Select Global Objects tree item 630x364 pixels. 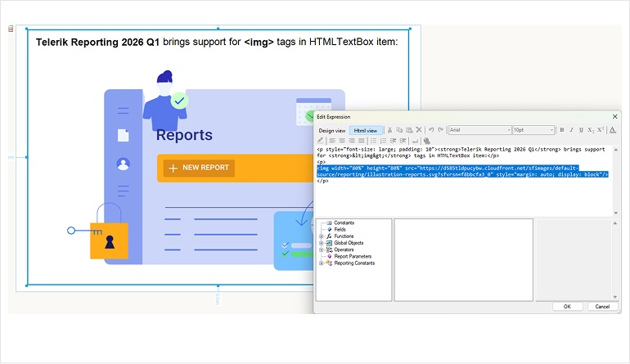click(x=349, y=243)
